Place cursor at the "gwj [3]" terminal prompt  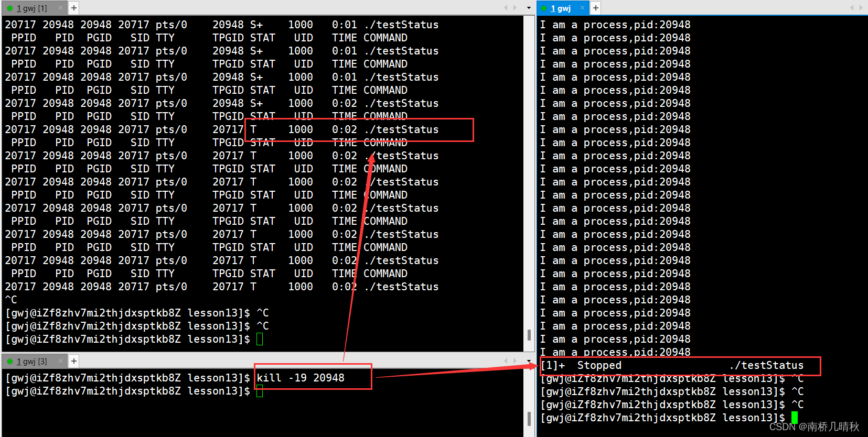click(260, 391)
